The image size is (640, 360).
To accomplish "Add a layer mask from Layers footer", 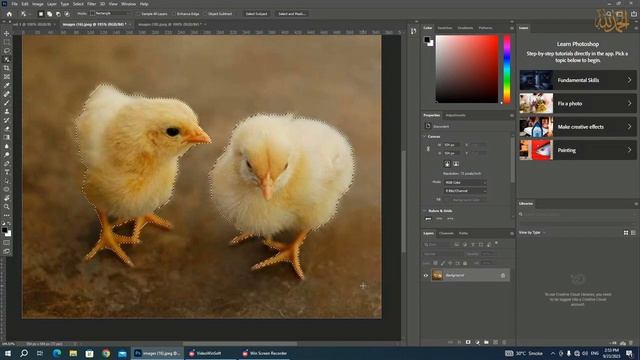I will 468,342.
